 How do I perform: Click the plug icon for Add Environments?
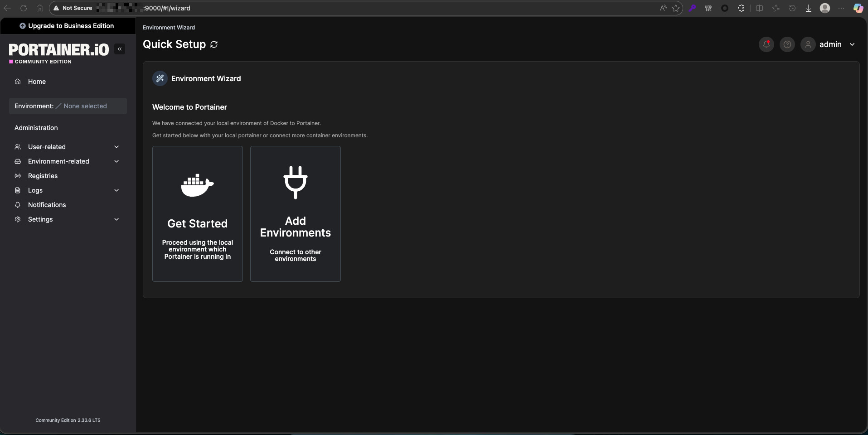(x=296, y=182)
